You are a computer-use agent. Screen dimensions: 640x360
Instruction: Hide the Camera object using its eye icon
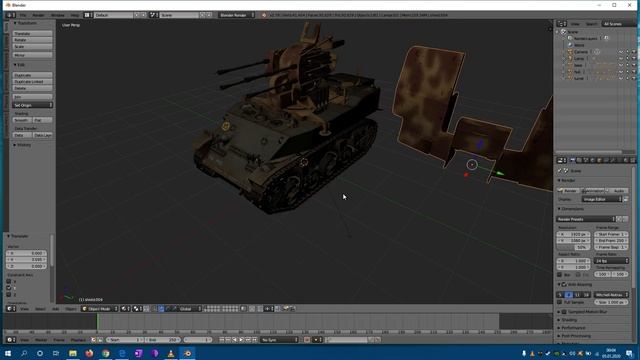pyautogui.click(x=620, y=52)
